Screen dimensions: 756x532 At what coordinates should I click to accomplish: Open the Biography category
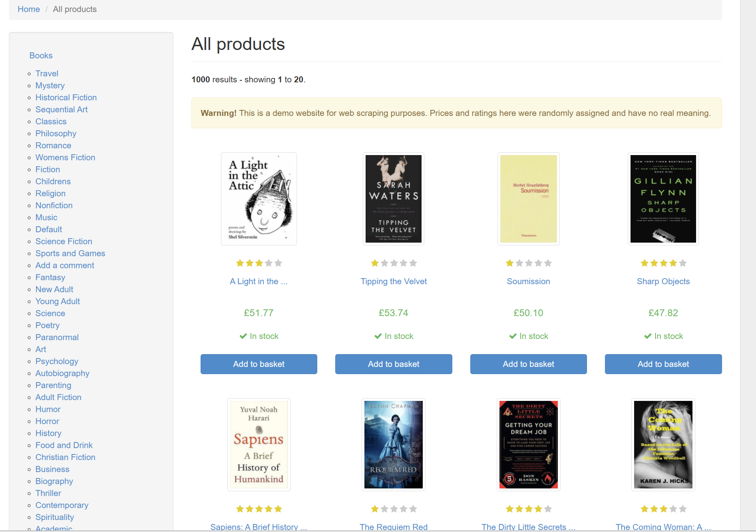click(54, 481)
